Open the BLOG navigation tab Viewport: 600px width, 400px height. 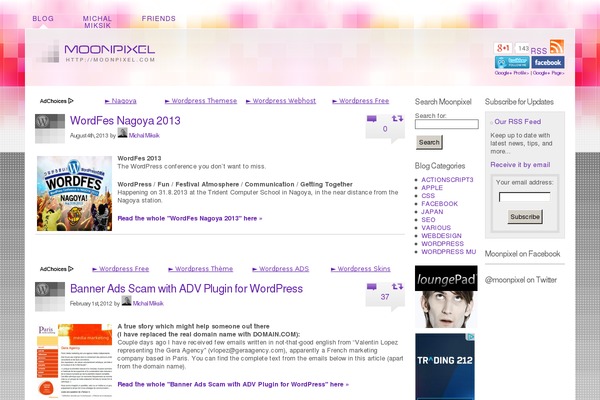coord(43,18)
